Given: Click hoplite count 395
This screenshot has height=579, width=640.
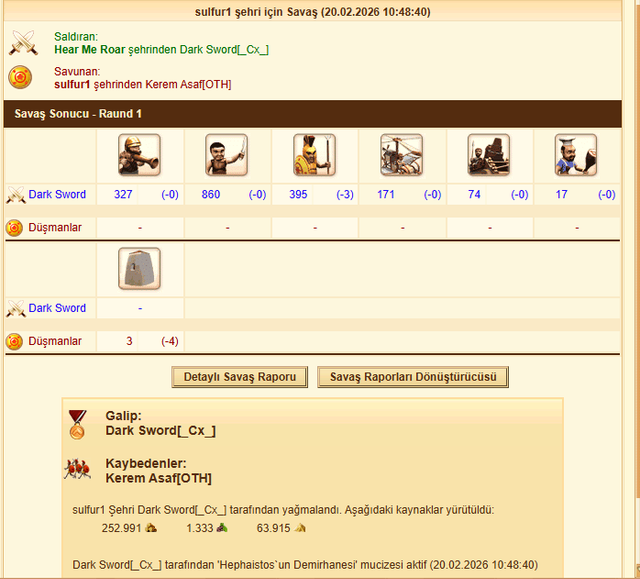Looking at the screenshot, I should (298, 194).
